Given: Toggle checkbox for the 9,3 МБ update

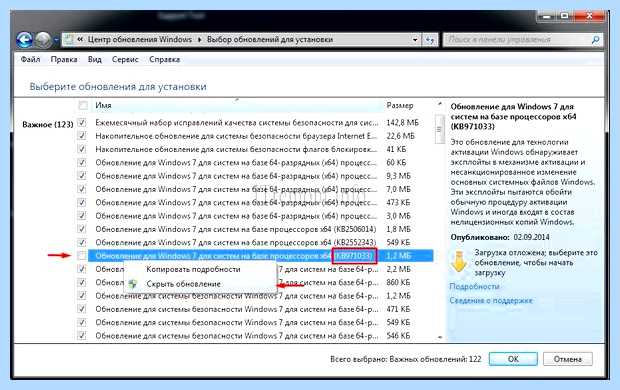Looking at the screenshot, I should click(82, 176).
